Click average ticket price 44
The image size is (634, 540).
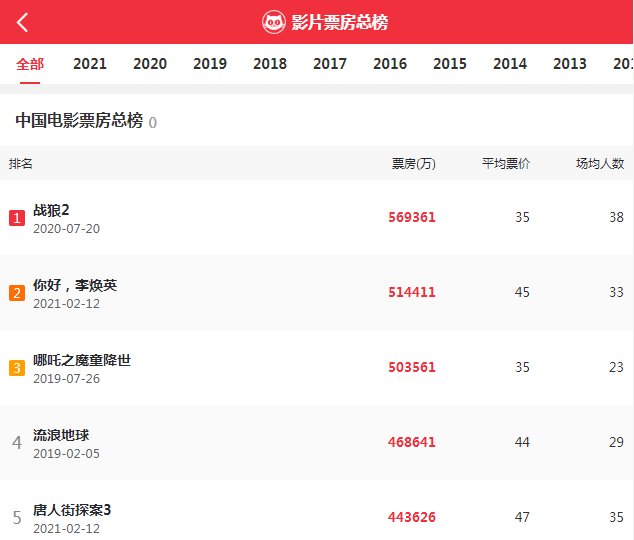522,442
